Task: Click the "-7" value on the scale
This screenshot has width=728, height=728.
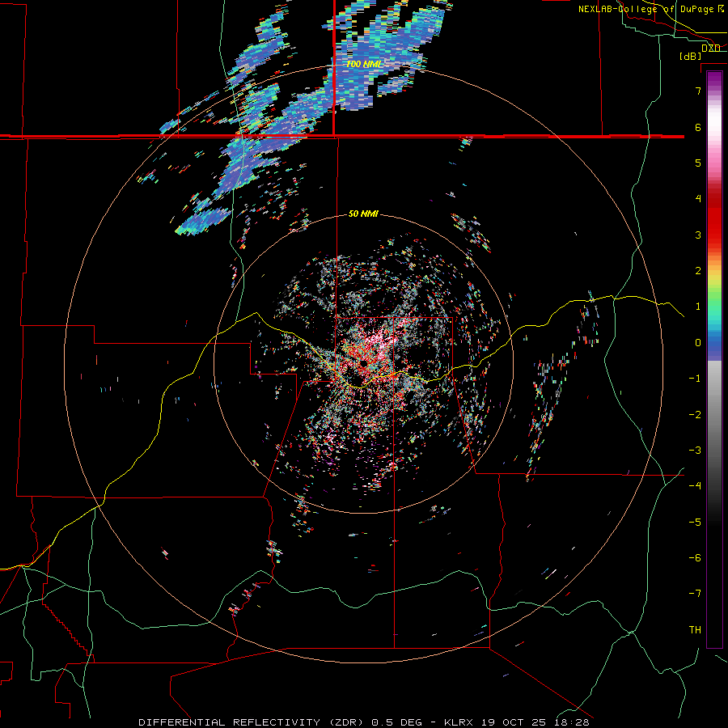Action: pyautogui.click(x=695, y=594)
